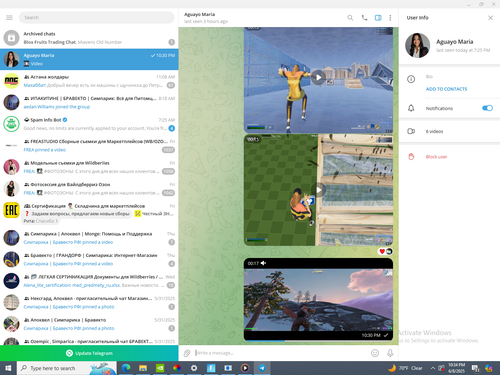
Task: Open the emoji picker smiley icon
Action: coord(375,353)
